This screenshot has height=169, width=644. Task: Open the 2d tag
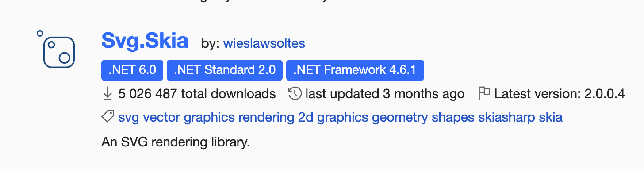[306, 118]
